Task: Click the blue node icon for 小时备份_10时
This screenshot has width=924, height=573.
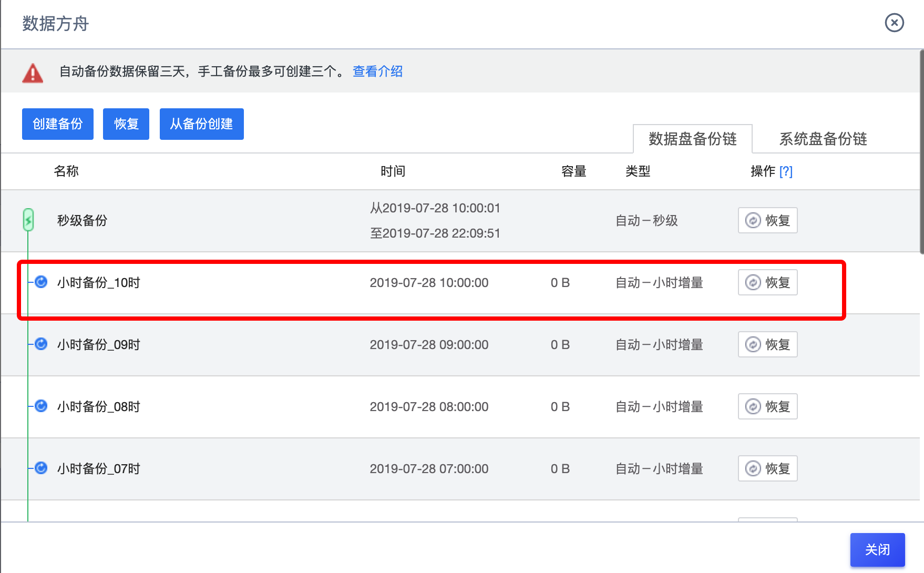Action: pos(41,282)
